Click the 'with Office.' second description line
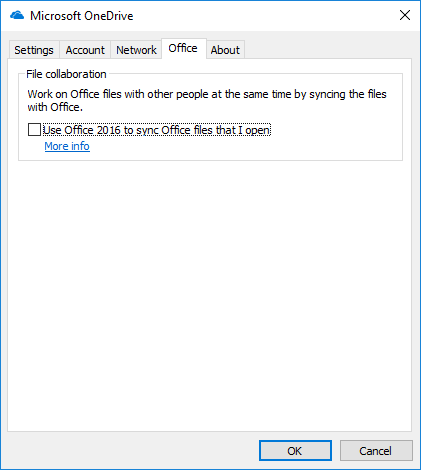 (x=55, y=107)
